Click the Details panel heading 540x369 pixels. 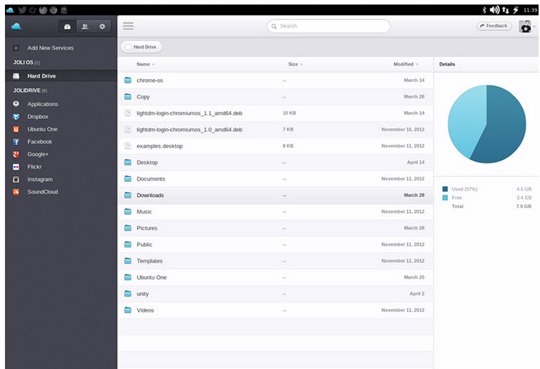pyautogui.click(x=447, y=64)
